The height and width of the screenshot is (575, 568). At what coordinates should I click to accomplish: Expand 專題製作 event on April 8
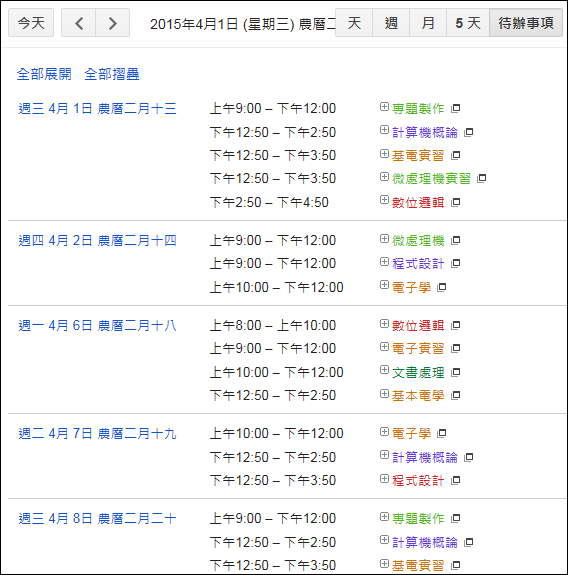[384, 517]
